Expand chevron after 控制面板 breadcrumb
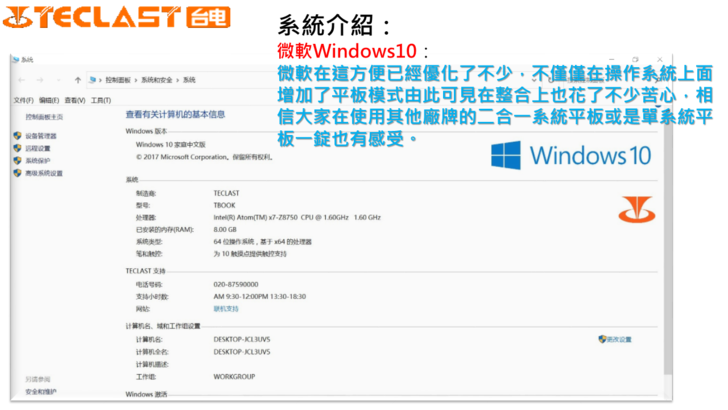 coord(136,80)
